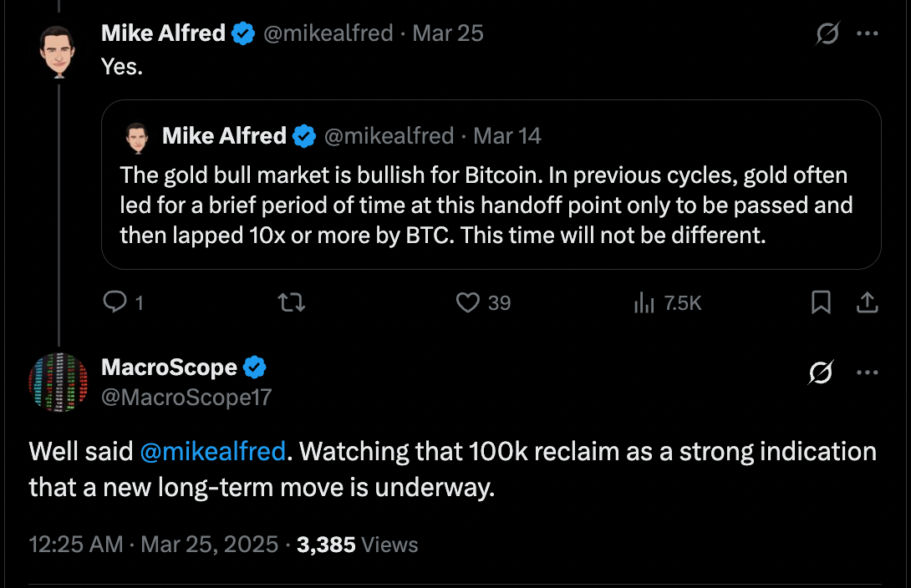The width and height of the screenshot is (911, 588).
Task: Open the @mikealfred mention link in MacroScope's tweet
Action: coord(213,452)
